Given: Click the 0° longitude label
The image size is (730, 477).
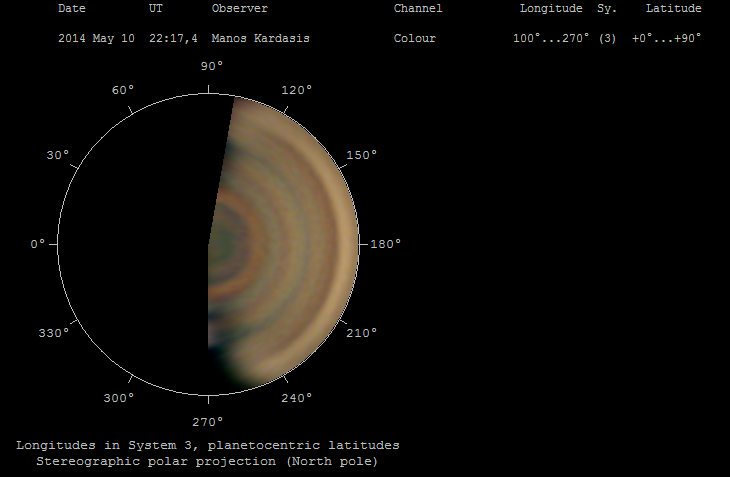Looking at the screenshot, I should pyautogui.click(x=38, y=244).
